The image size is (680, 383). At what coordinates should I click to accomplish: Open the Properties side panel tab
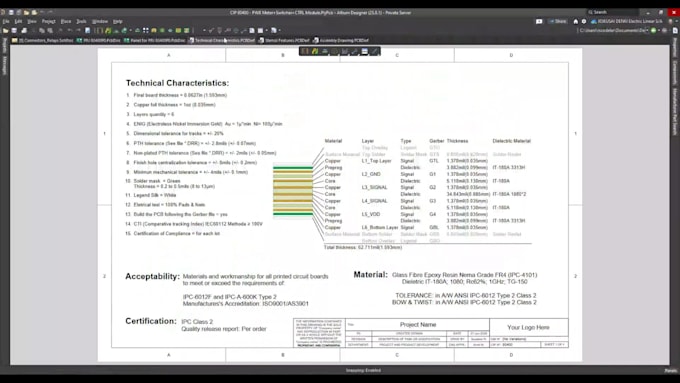tap(675, 48)
